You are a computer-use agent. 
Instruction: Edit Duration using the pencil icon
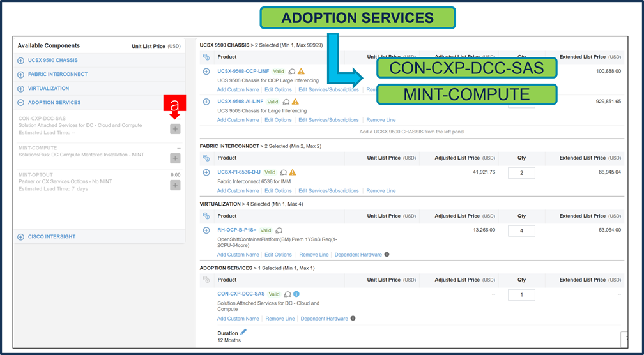(x=243, y=333)
